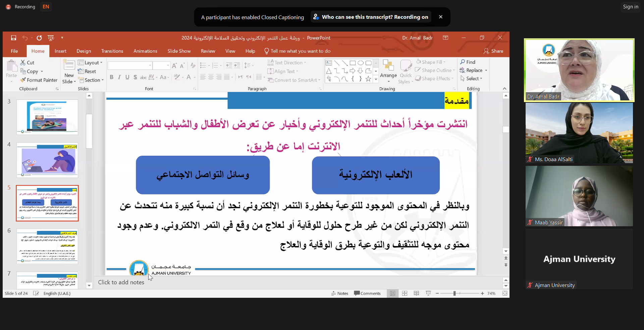644x330 pixels.
Task: Expand the Select dropdown in Editing
Action: pos(472,79)
